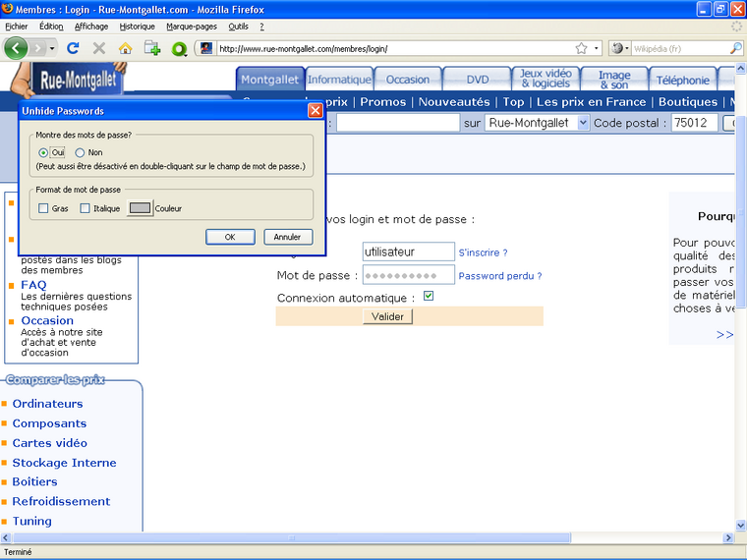Open the Refroidissement link
The image size is (747, 560).
click(61, 501)
